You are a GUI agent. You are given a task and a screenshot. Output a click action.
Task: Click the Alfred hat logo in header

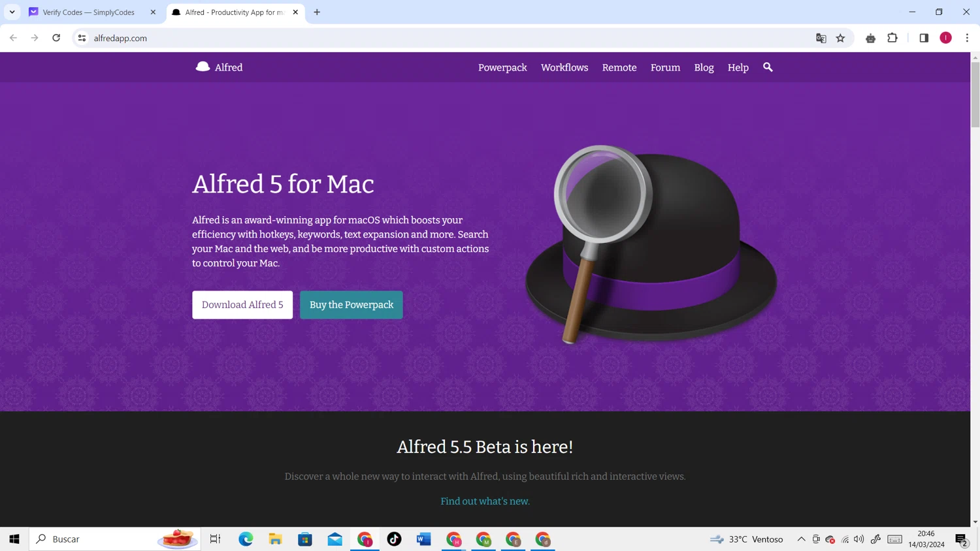(203, 67)
